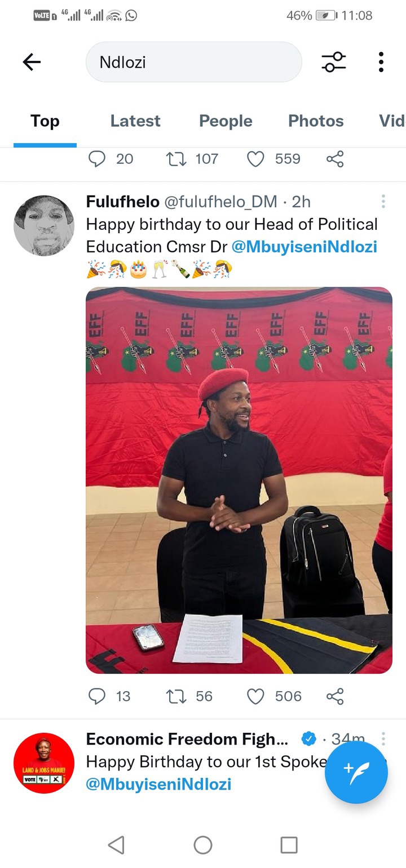This screenshot has height=868, width=406.
Task: Share the tweet with 559 likes
Action: [335, 159]
